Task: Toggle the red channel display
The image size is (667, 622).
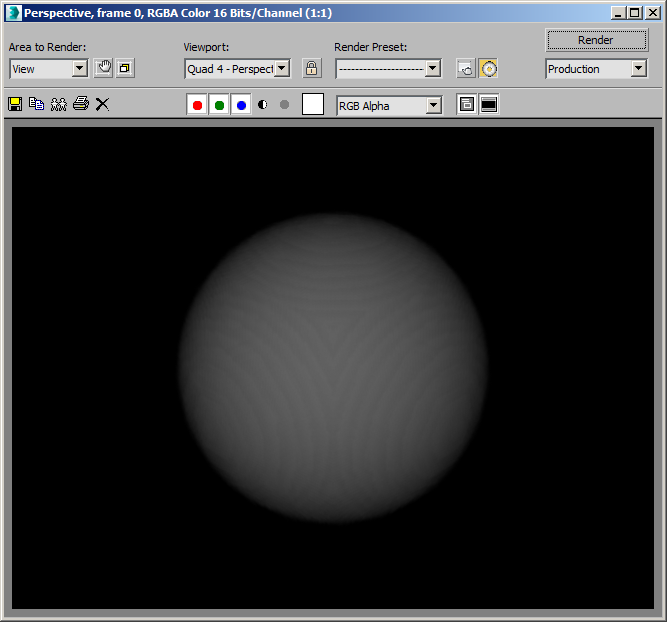Action: pos(197,105)
